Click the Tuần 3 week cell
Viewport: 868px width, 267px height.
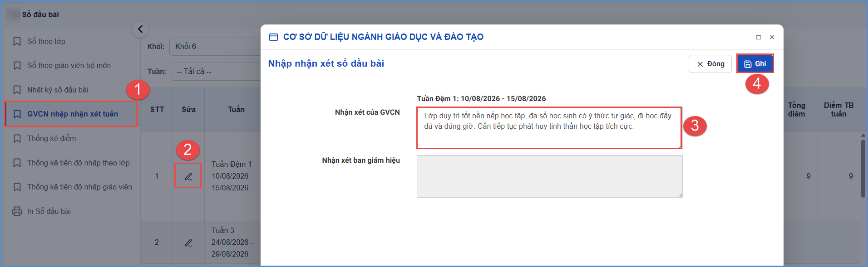[232, 242]
